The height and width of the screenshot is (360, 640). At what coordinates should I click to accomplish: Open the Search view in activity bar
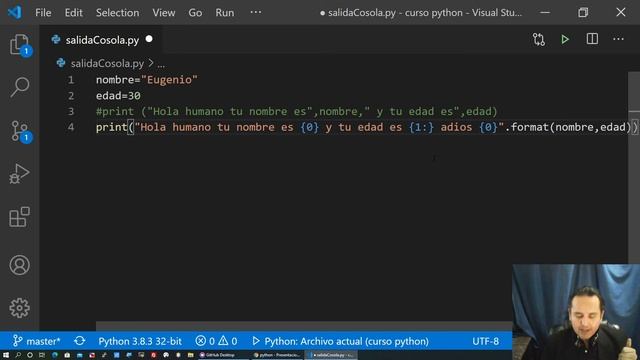point(19,87)
